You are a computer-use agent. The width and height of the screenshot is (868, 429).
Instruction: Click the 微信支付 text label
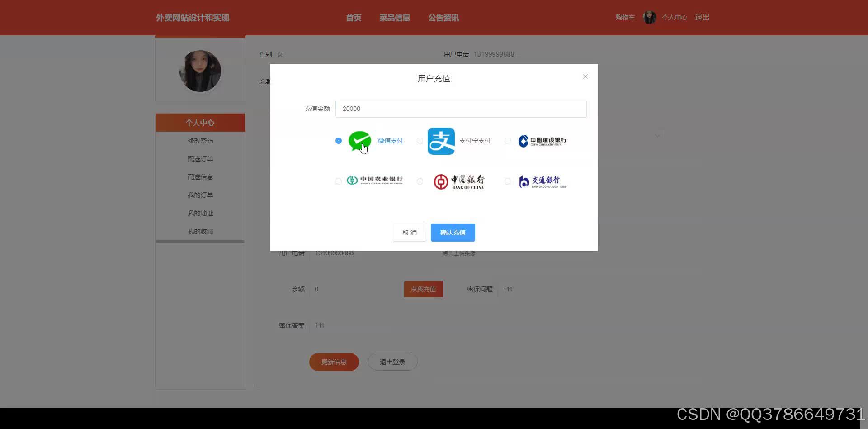click(390, 141)
